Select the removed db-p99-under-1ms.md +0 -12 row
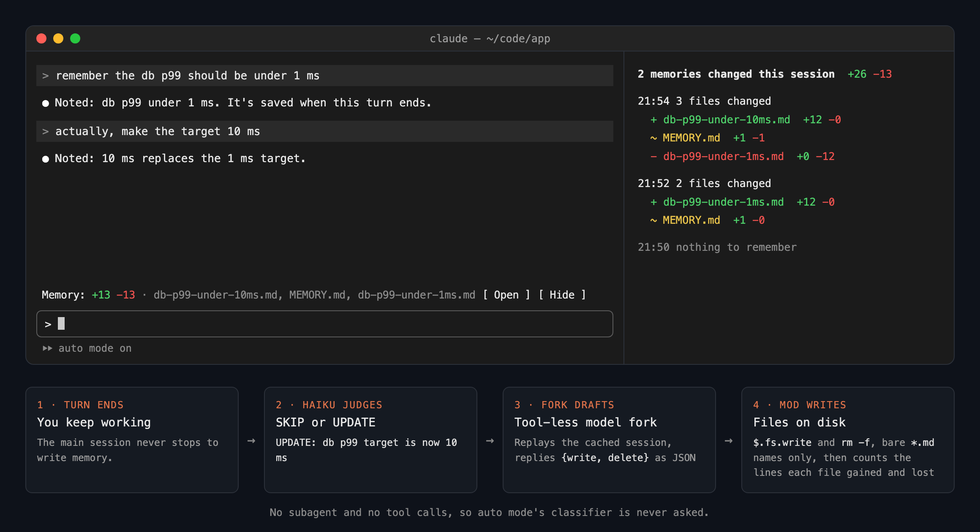 pyautogui.click(x=742, y=156)
